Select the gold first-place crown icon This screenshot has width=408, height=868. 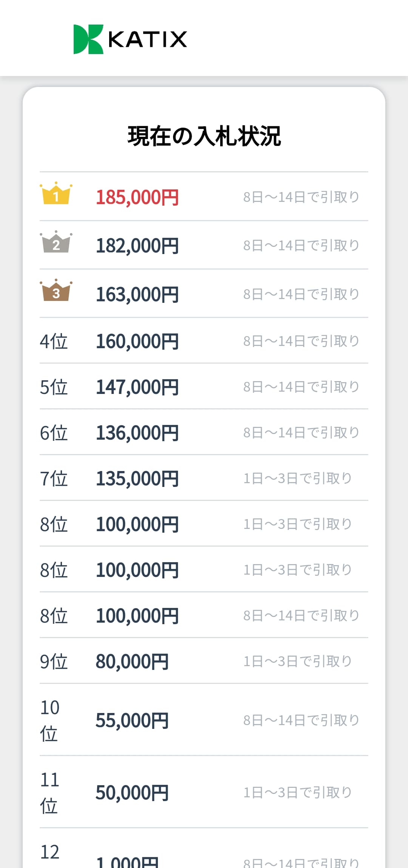pos(56,193)
